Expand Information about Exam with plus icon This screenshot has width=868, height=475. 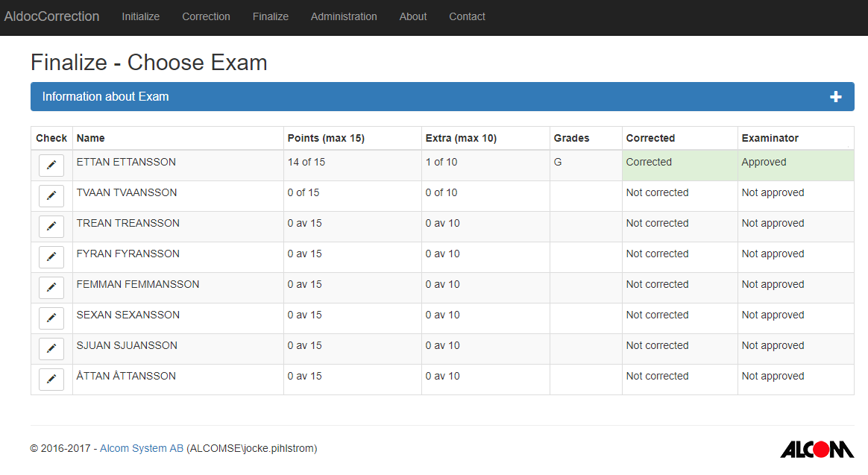(x=836, y=97)
